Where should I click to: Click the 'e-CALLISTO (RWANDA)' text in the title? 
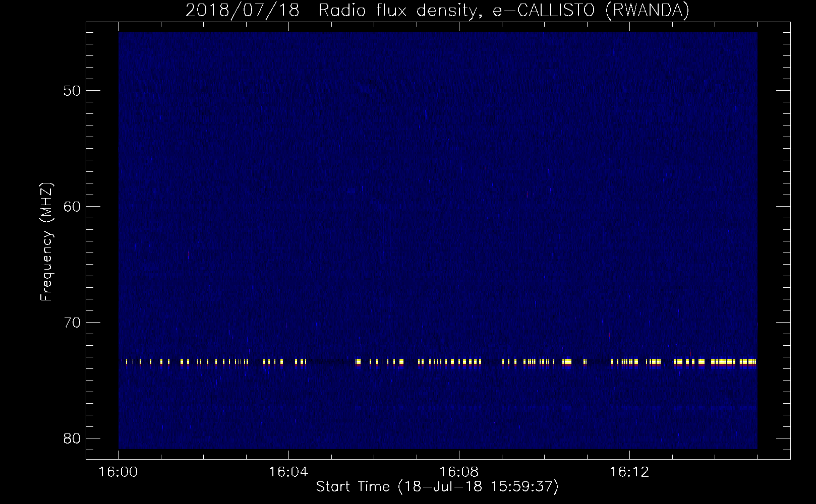591,11
